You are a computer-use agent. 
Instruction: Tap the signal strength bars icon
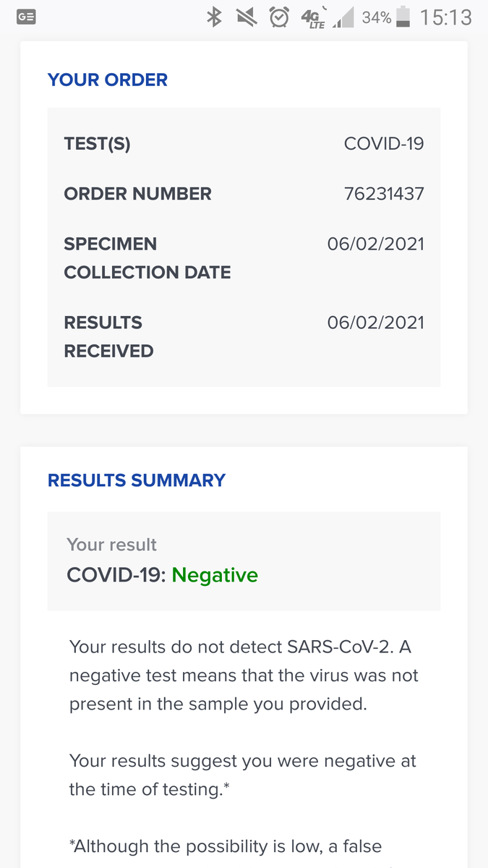(344, 18)
